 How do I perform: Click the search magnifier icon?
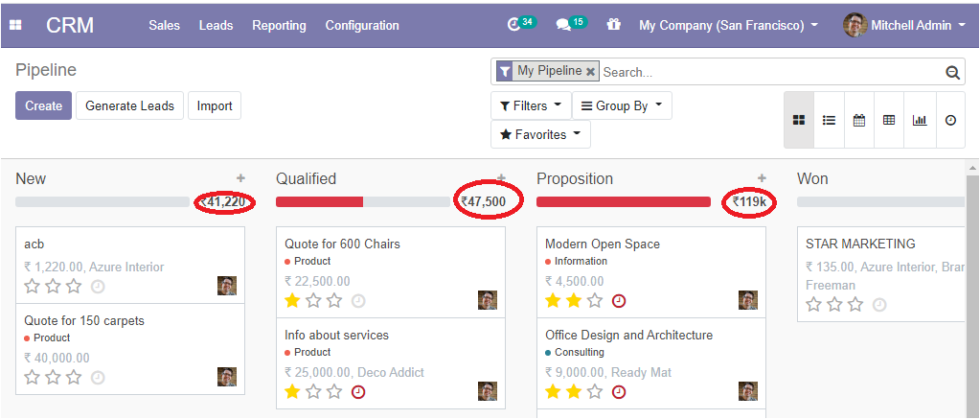(952, 73)
